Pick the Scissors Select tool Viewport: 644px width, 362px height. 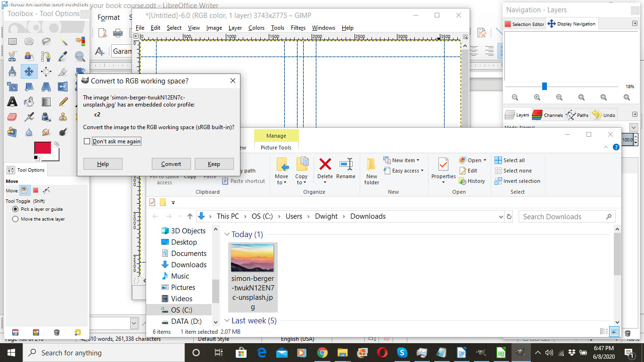point(12,57)
